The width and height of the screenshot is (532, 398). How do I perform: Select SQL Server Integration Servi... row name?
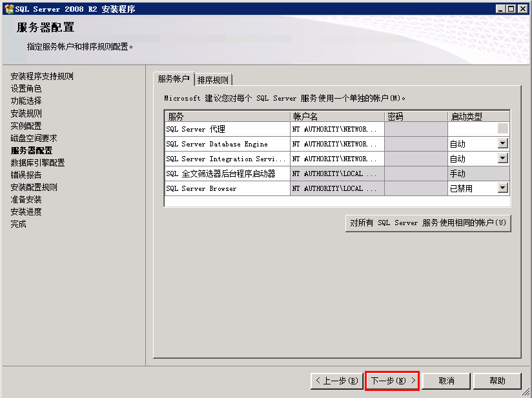pyautogui.click(x=227, y=159)
